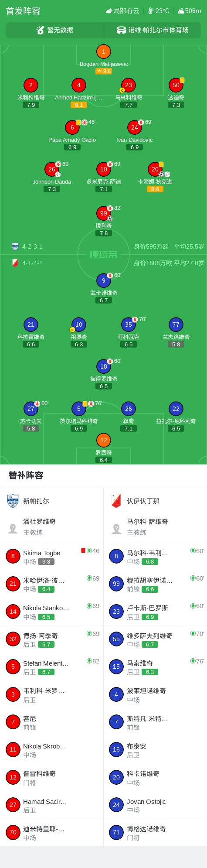
Task: Tap 穆拉胡塞伊诺 number 99 substitute row
Action: pos(155,584)
